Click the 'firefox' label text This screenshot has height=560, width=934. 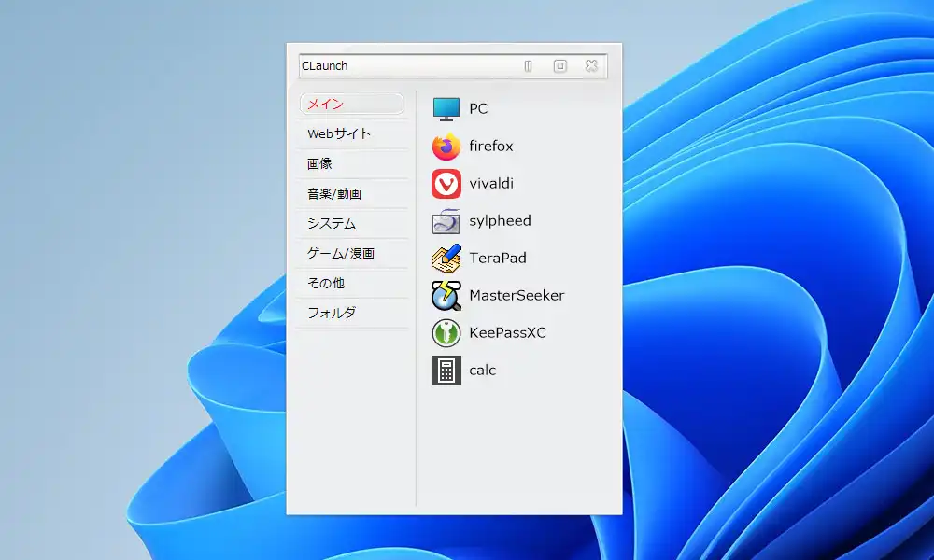tap(491, 146)
